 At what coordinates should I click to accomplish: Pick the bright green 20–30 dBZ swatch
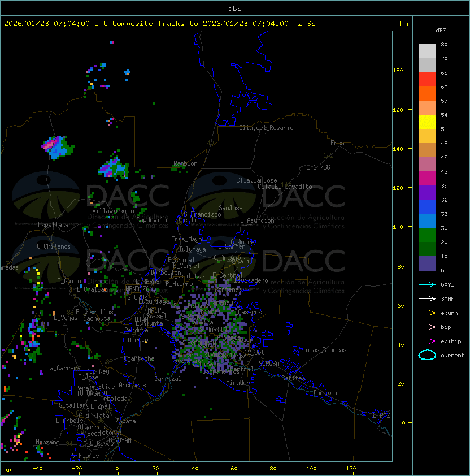(x=427, y=235)
